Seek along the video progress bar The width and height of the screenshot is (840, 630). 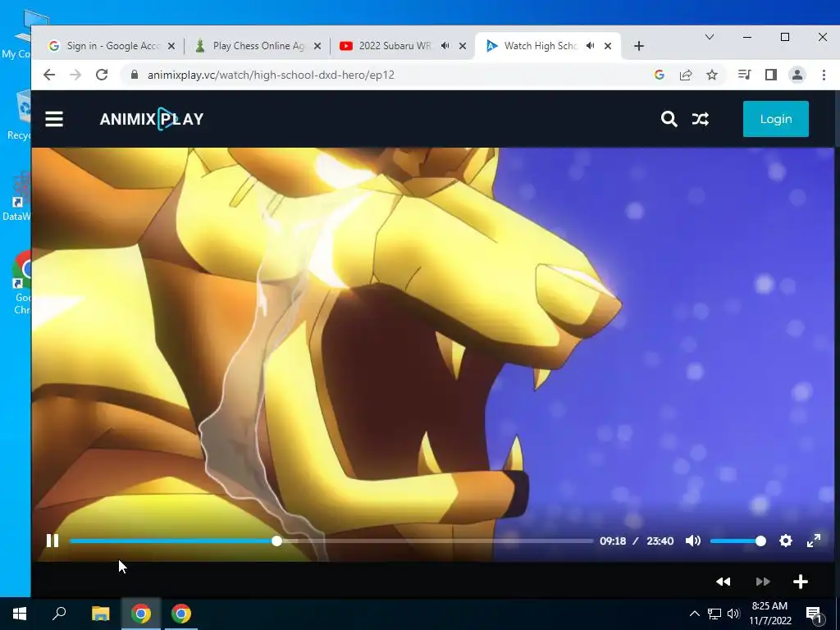[331, 541]
